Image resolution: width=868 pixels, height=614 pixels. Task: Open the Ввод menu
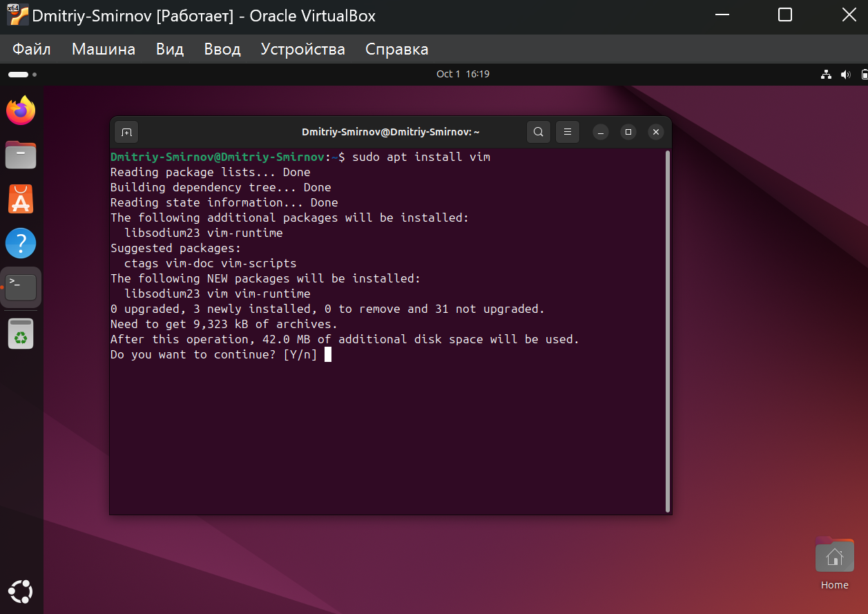pos(222,49)
